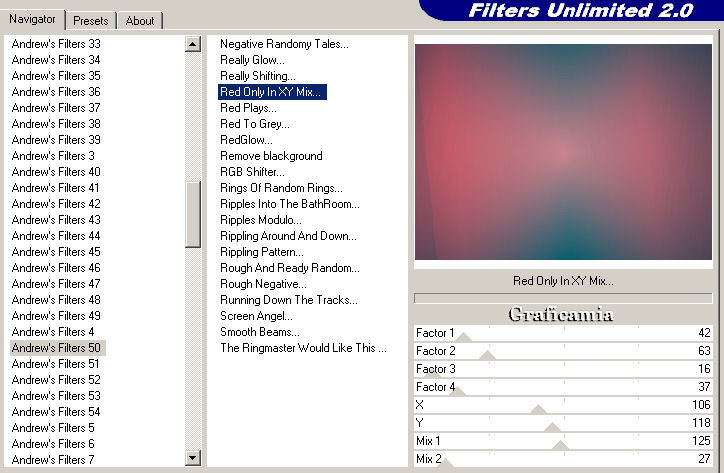The image size is (724, 473).
Task: Select Andrew's Filters 46 category
Action: tap(56, 268)
